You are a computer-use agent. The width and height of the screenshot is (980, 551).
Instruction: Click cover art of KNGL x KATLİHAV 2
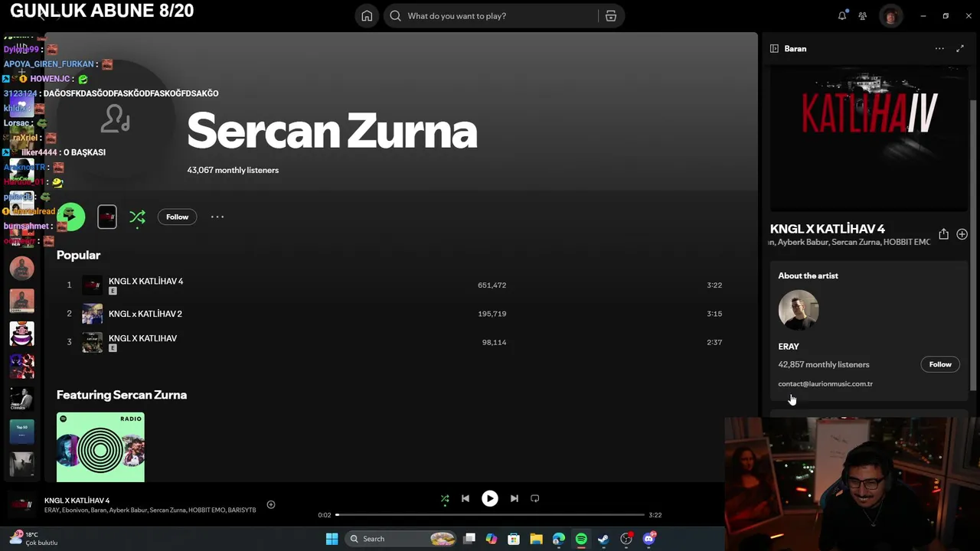coord(92,314)
